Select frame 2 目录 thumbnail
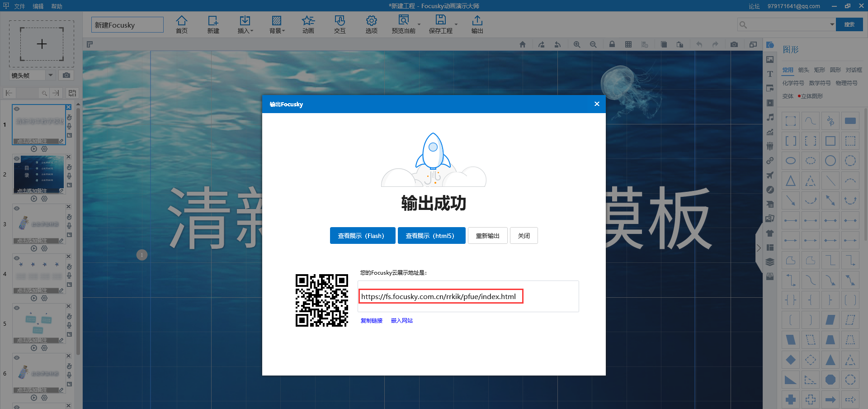868x409 pixels. 39,175
